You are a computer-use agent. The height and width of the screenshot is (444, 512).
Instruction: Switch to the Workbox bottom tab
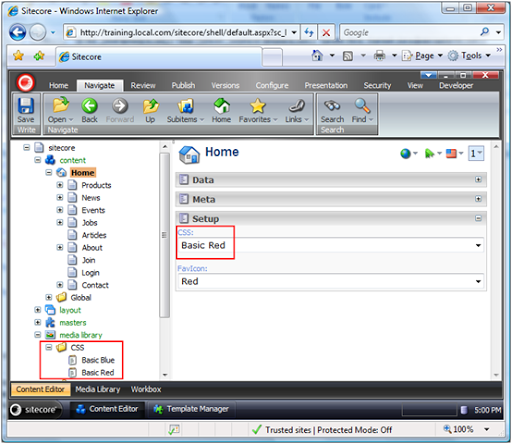[x=146, y=389]
